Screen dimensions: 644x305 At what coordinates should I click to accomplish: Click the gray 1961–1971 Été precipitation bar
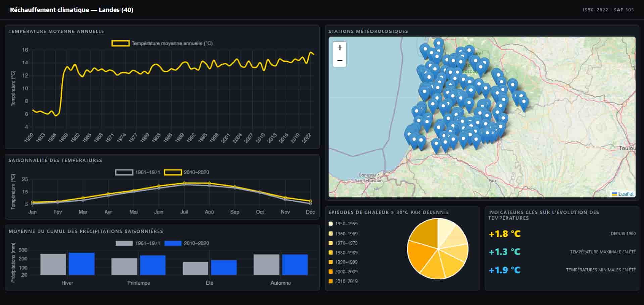tap(195, 268)
